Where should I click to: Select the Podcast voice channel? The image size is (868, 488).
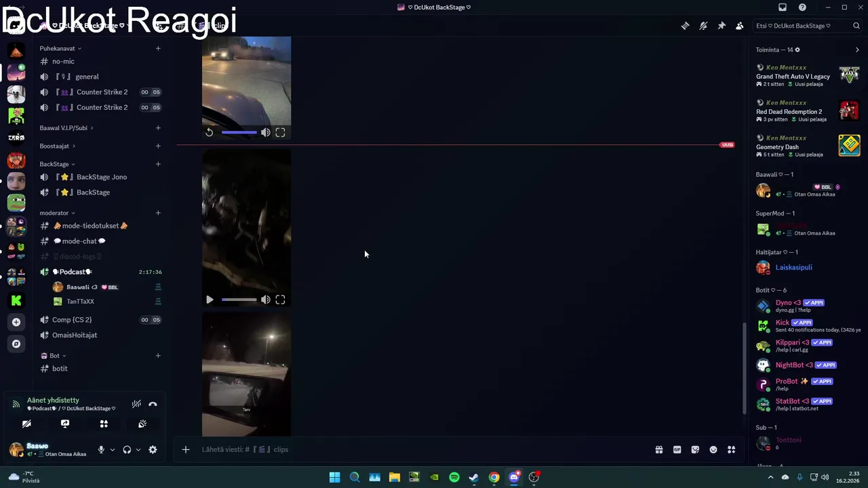point(100,272)
